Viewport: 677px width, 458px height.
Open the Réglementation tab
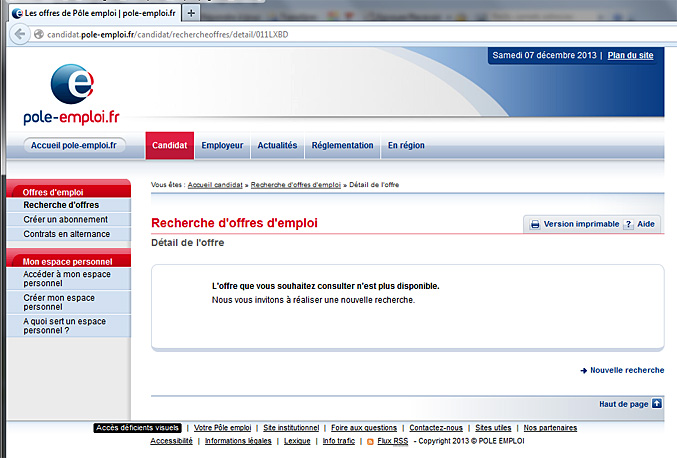342,145
